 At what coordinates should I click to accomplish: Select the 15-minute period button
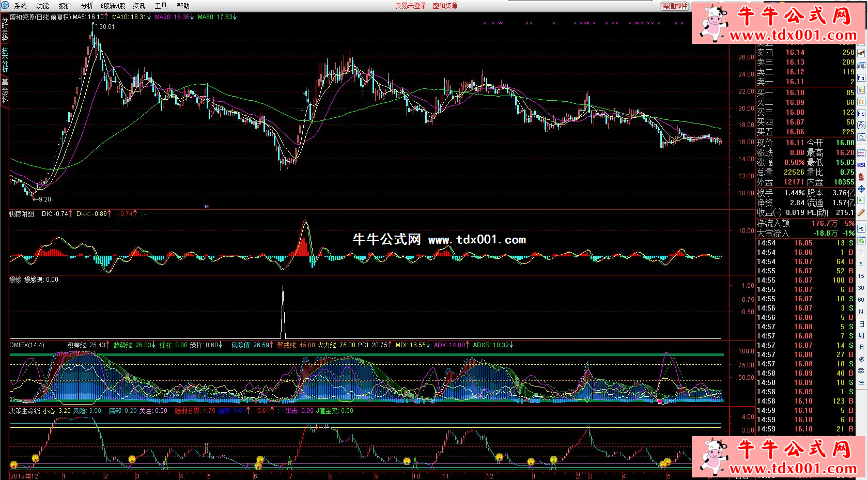click(x=861, y=276)
